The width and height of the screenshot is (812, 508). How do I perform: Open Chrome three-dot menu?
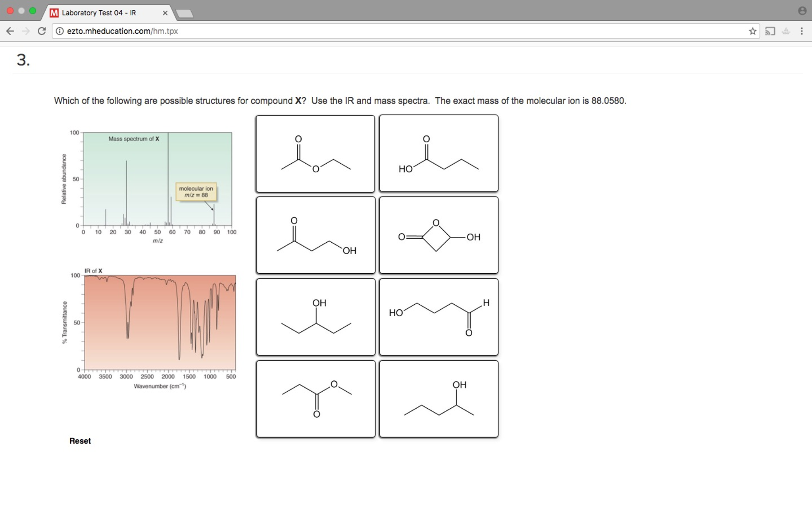[x=802, y=31]
